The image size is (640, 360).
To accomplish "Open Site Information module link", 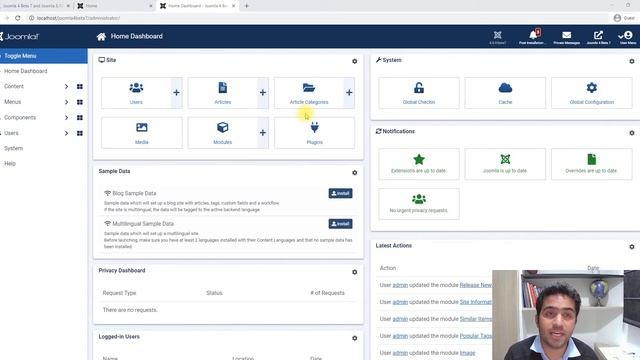I will point(476,302).
